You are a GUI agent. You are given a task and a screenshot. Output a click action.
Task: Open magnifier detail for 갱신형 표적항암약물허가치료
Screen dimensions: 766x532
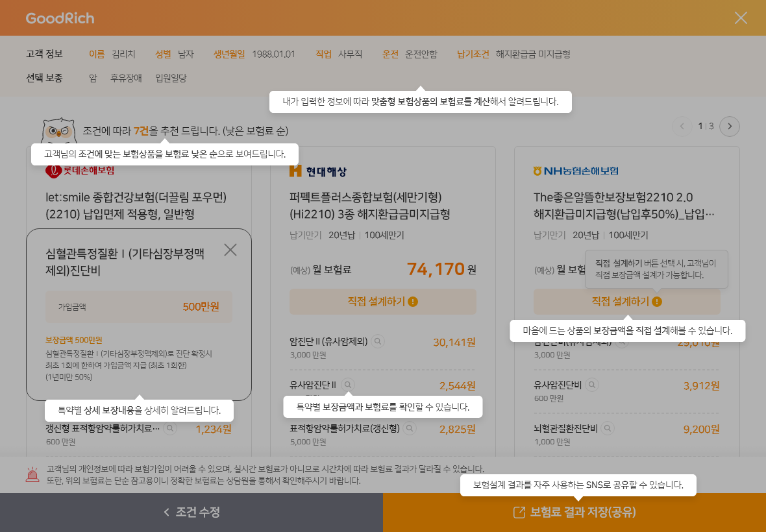pyautogui.click(x=170, y=429)
